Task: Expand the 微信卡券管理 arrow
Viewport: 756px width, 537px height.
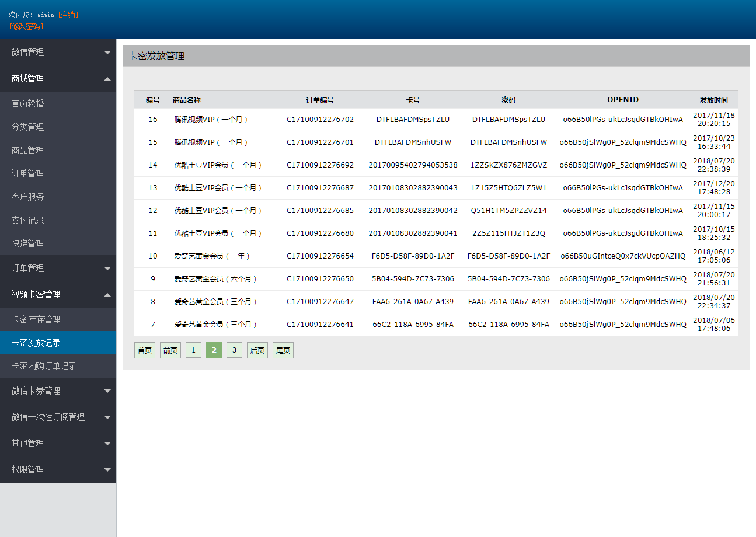Action: [x=107, y=391]
